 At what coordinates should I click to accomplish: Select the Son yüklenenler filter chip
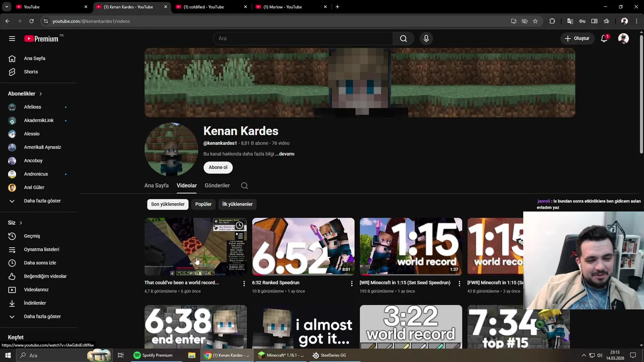click(168, 204)
